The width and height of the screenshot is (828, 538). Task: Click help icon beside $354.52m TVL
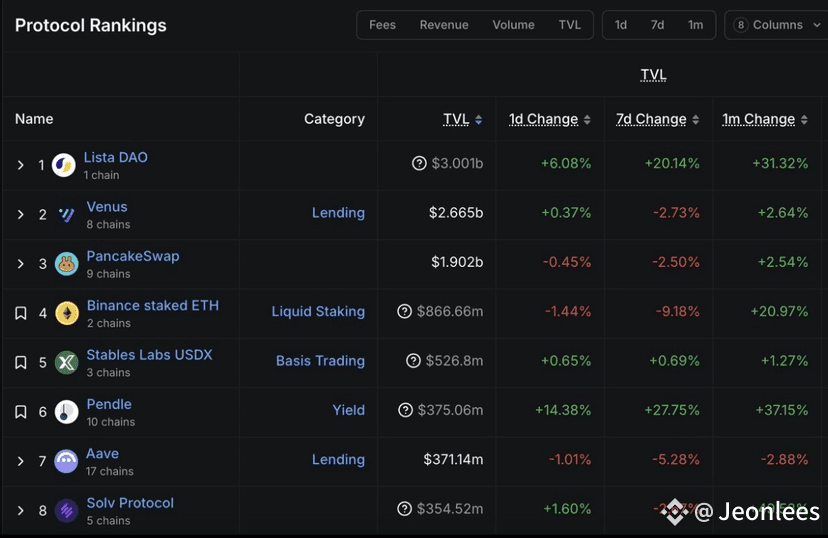[x=404, y=508]
